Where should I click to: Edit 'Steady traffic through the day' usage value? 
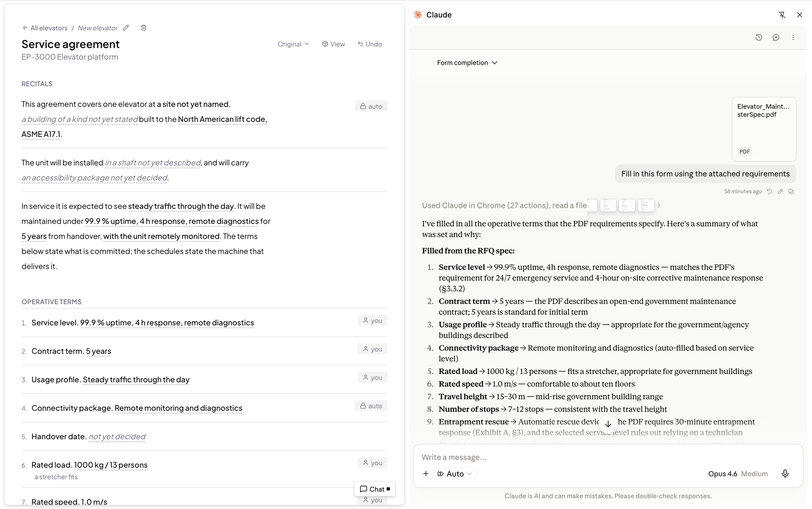click(x=136, y=380)
